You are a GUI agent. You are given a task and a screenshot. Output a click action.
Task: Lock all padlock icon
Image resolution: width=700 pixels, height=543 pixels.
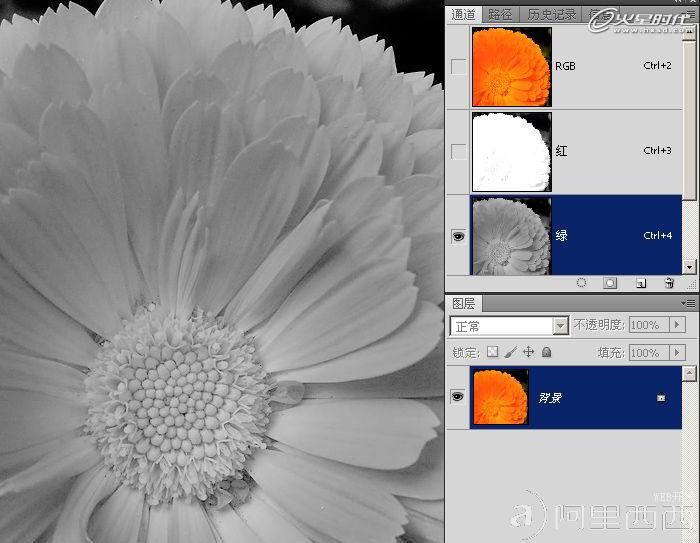[546, 352]
